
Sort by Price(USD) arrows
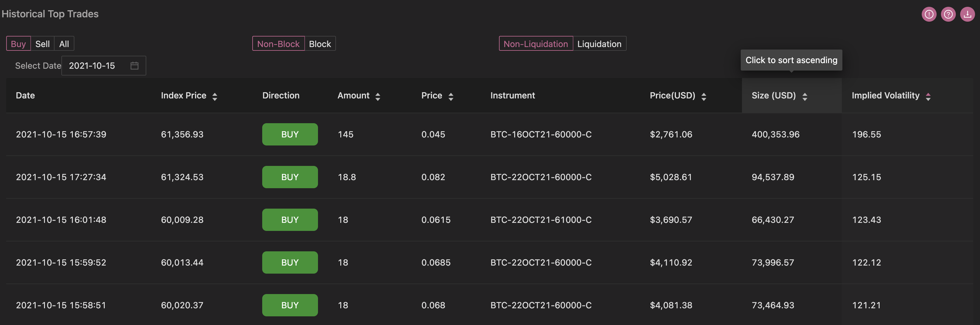pos(704,97)
